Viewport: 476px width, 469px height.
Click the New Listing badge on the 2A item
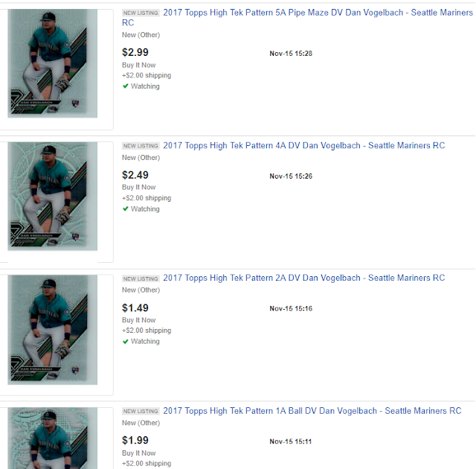pos(141,278)
